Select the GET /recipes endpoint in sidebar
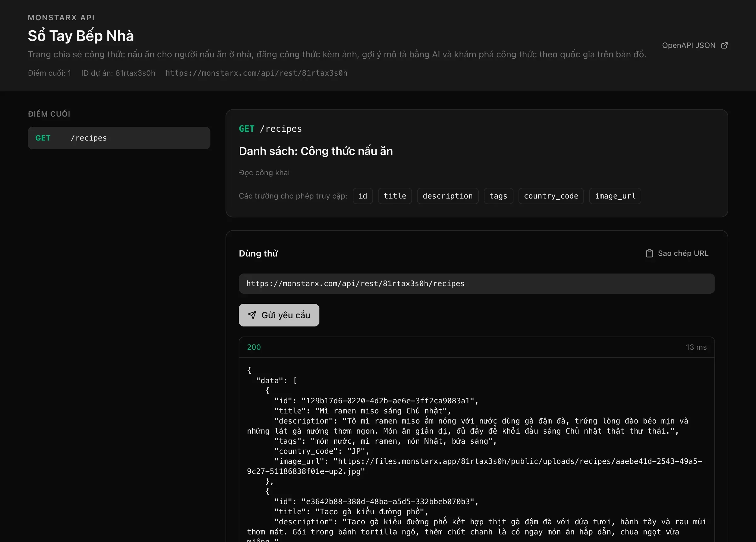Viewport: 756px width, 542px height. (119, 138)
